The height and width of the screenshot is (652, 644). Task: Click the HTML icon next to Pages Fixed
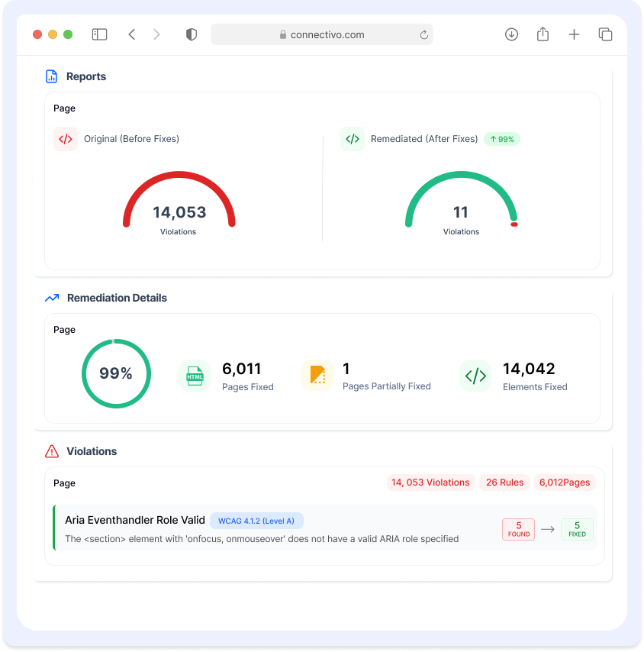click(195, 376)
